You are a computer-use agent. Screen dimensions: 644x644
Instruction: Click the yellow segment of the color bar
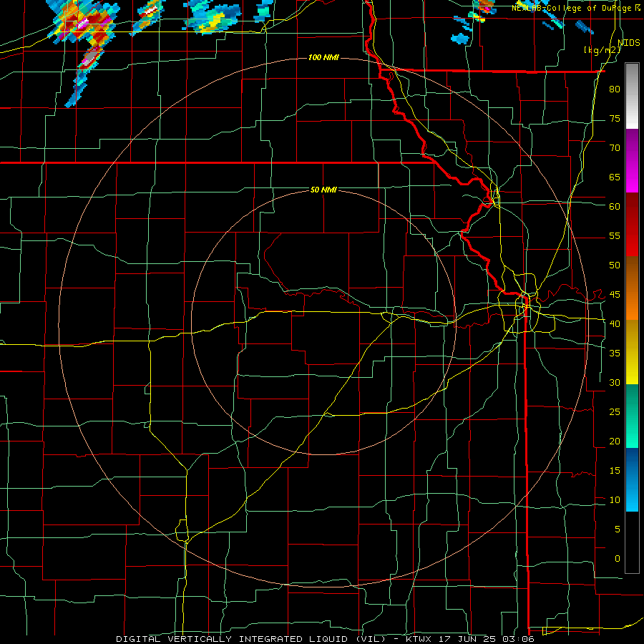tap(632, 352)
